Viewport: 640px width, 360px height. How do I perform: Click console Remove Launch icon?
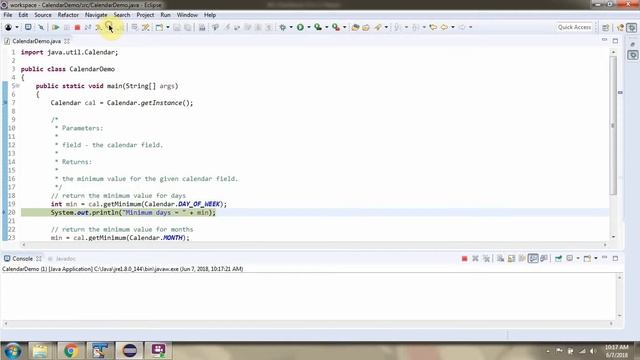[x=475, y=258]
